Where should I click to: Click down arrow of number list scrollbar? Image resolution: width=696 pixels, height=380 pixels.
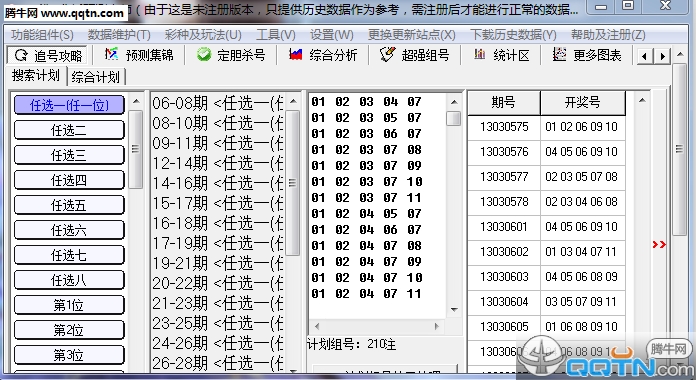click(x=454, y=310)
